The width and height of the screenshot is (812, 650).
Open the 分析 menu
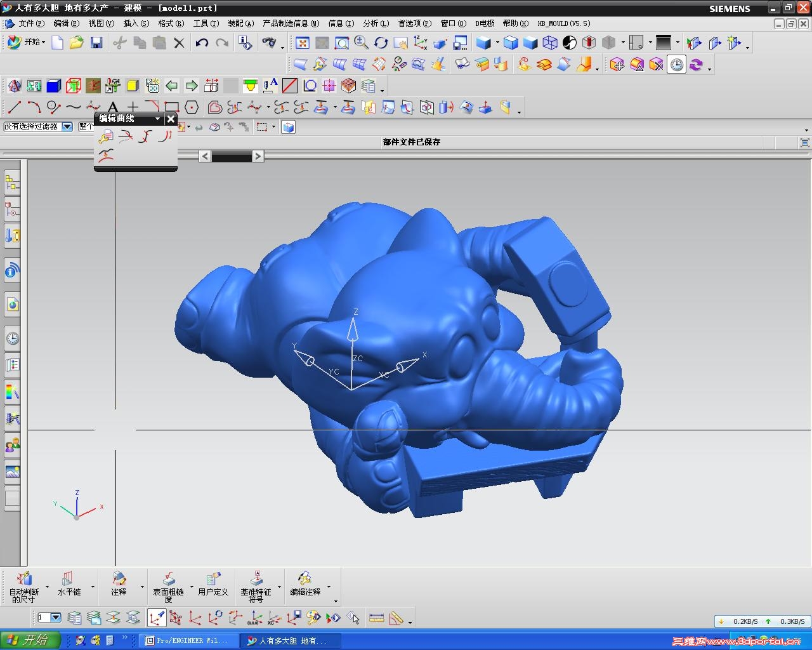point(376,23)
